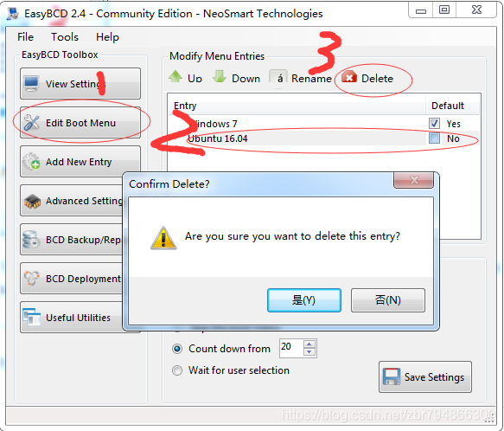
Task: Go to Add New Entry
Action: (80, 162)
